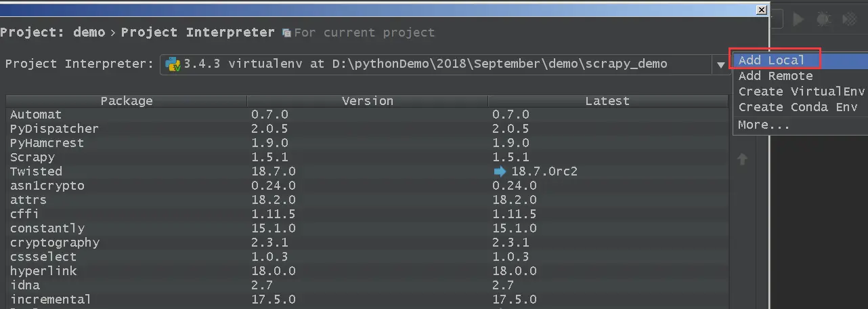868x309 pixels.
Task: Click the upgrade package up-arrow icon
Action: (x=742, y=159)
